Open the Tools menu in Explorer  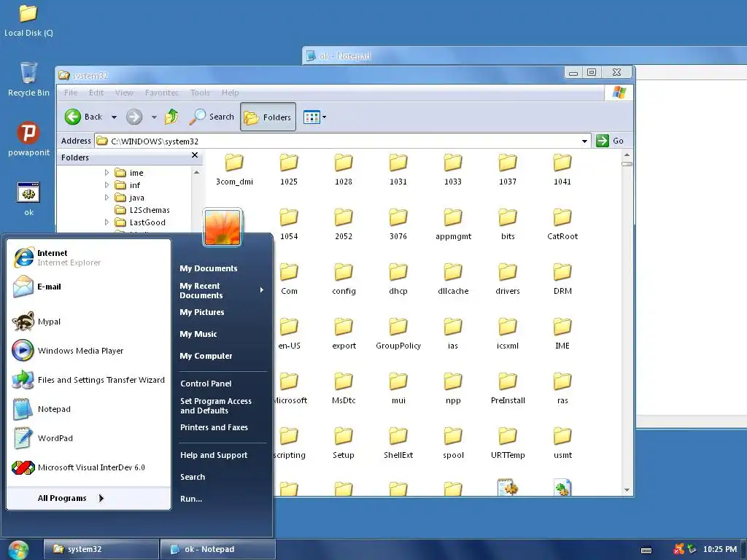coord(200,93)
